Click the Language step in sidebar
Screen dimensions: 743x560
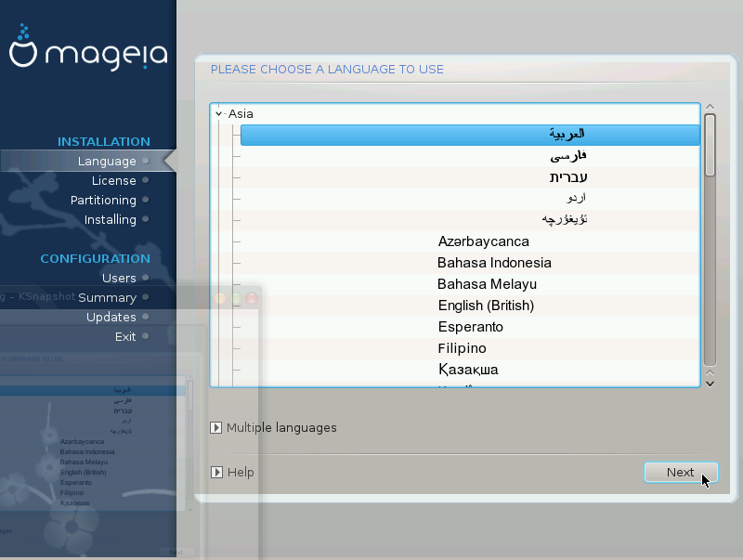pos(107,161)
